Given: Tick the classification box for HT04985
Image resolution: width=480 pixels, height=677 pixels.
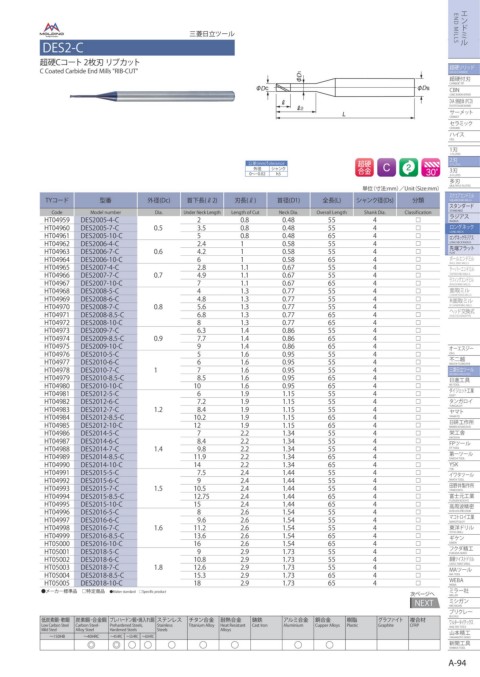Looking at the screenshot, I should click(x=418, y=425).
